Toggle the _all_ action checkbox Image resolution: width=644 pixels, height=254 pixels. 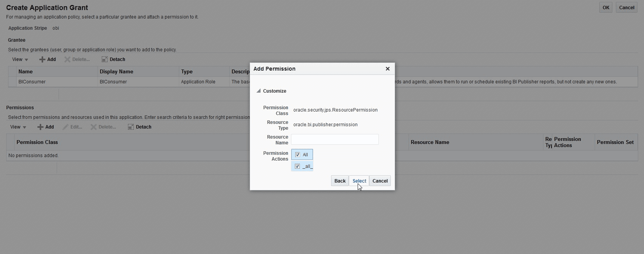click(297, 166)
